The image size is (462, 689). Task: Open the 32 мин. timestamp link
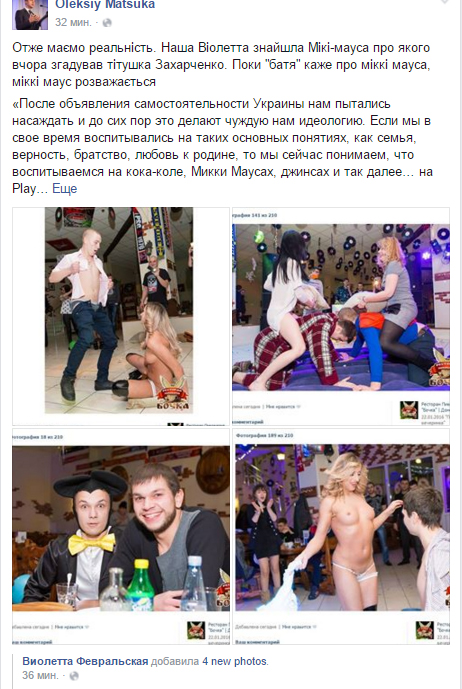[73, 22]
